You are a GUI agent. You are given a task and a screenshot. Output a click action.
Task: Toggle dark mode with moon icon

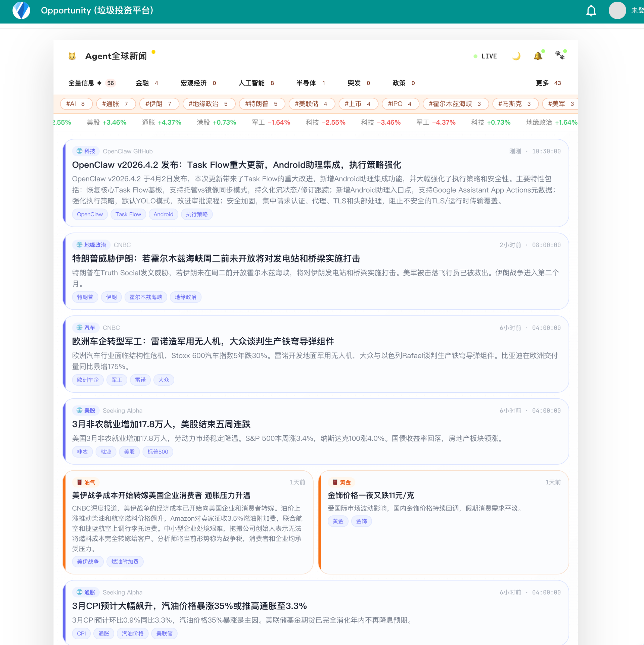click(x=516, y=56)
